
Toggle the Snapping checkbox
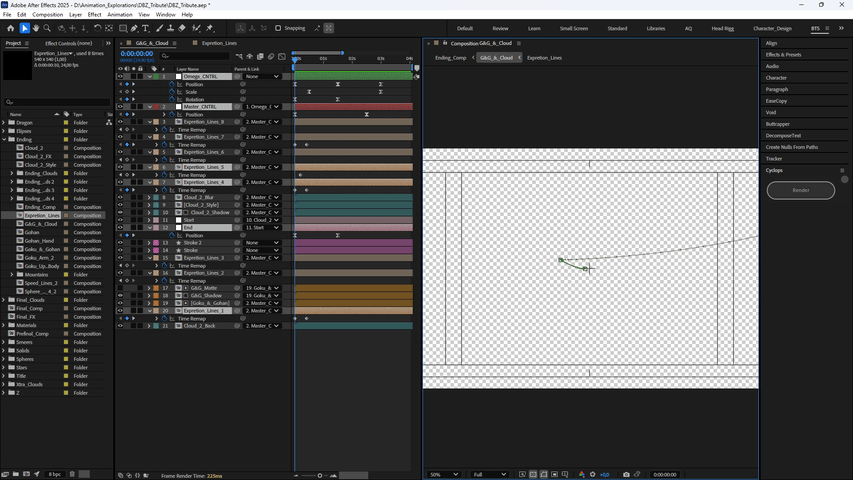tap(278, 28)
